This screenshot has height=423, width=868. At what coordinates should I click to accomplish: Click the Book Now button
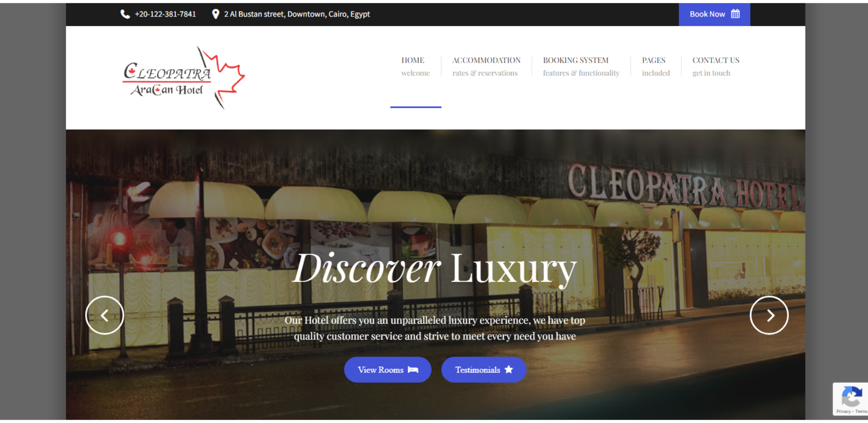(x=714, y=14)
